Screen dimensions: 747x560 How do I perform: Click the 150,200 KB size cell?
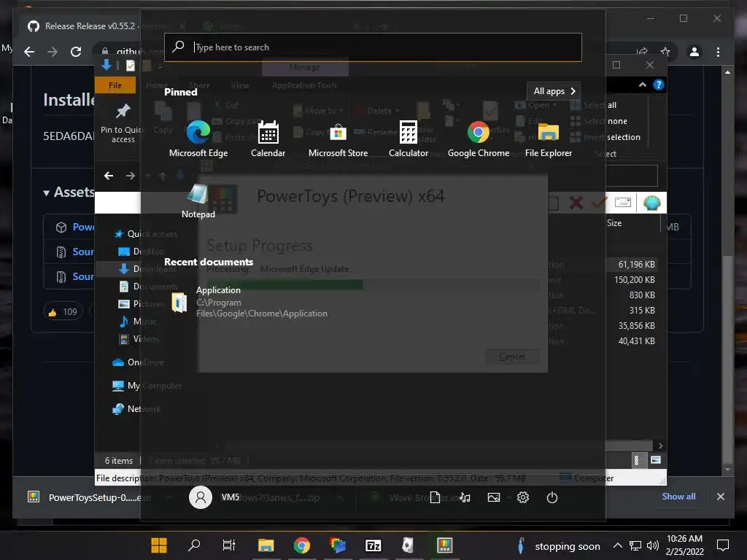tap(634, 279)
